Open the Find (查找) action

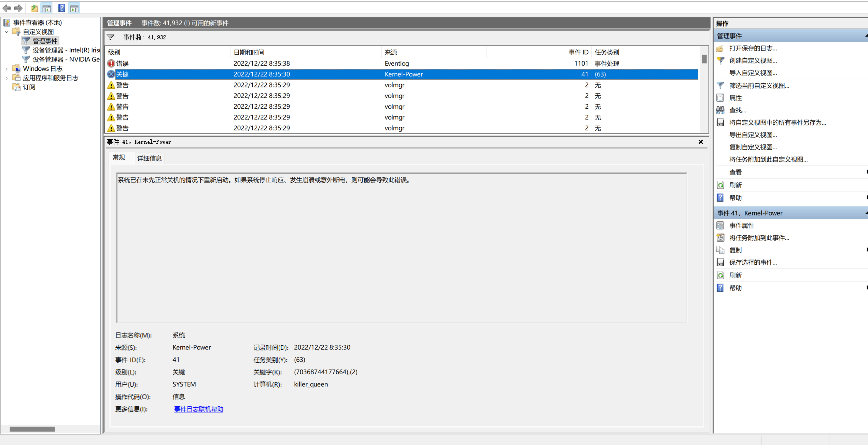point(738,110)
